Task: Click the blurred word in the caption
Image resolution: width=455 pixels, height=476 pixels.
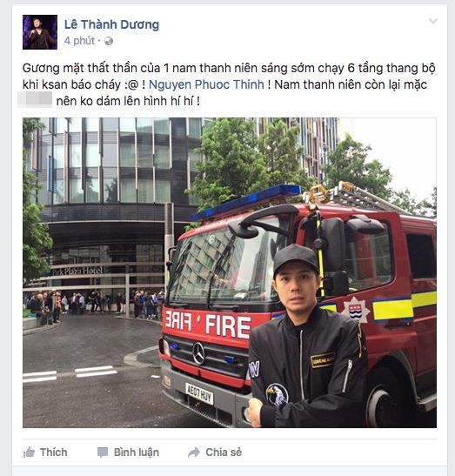Action: [x=35, y=99]
